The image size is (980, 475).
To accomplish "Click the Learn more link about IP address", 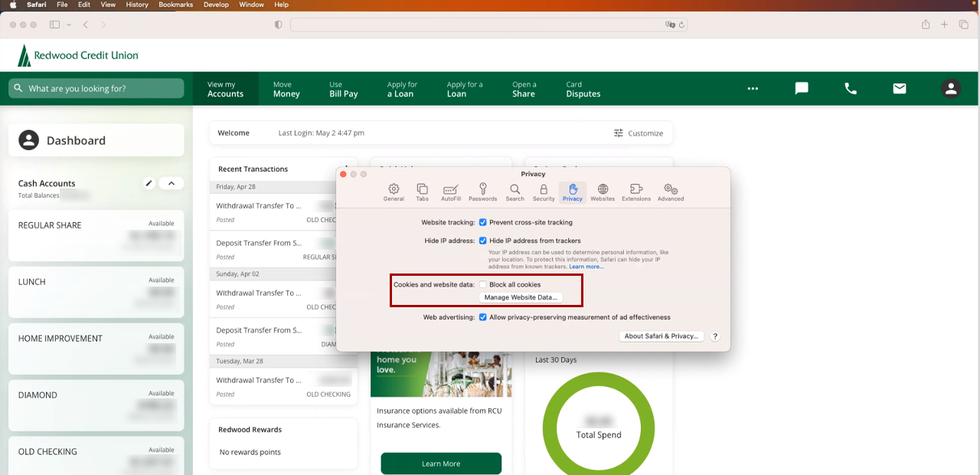I will 586,267.
